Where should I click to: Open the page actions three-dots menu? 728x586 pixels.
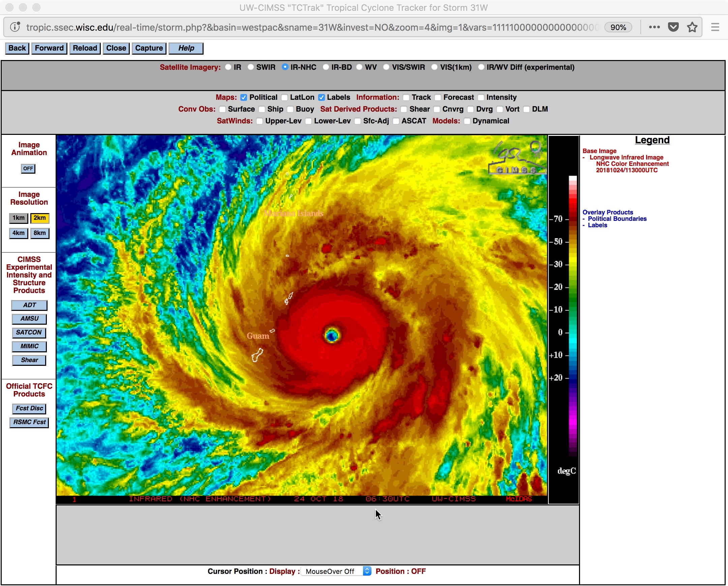coord(654,27)
